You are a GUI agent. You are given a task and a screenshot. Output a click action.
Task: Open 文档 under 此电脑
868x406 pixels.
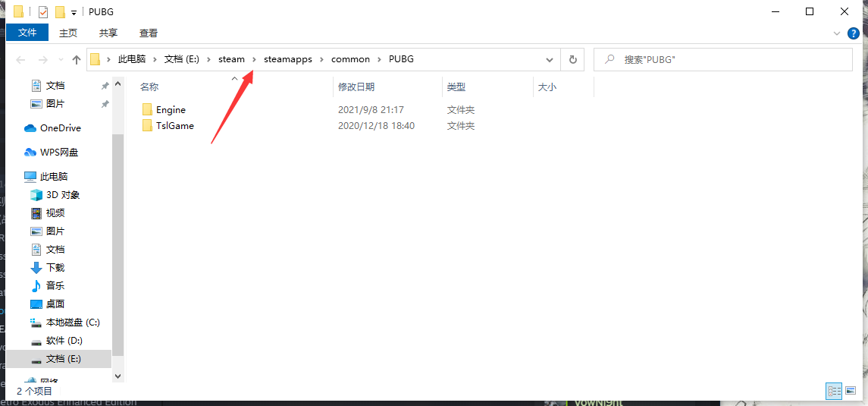point(55,250)
